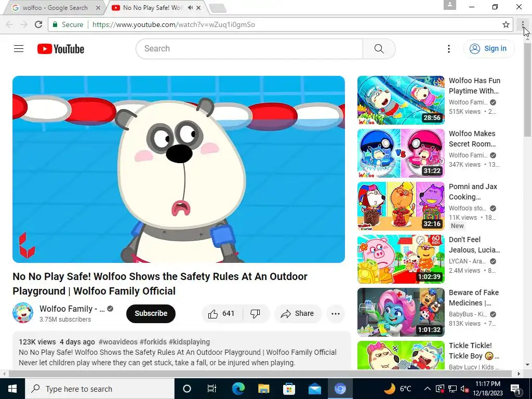The width and height of the screenshot is (532, 399).
Task: Open File Explorer from taskbar
Action: pos(263,389)
